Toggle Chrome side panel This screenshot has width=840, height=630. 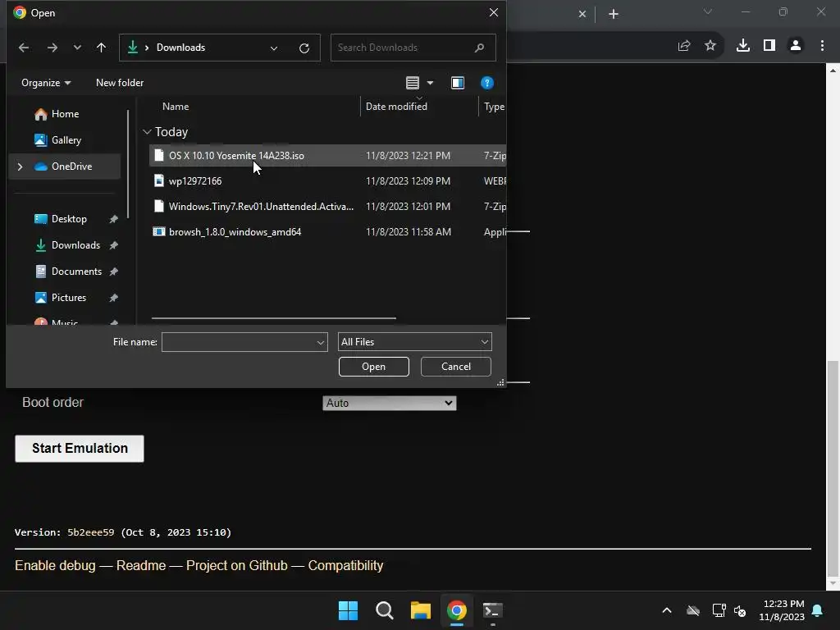[769, 46]
